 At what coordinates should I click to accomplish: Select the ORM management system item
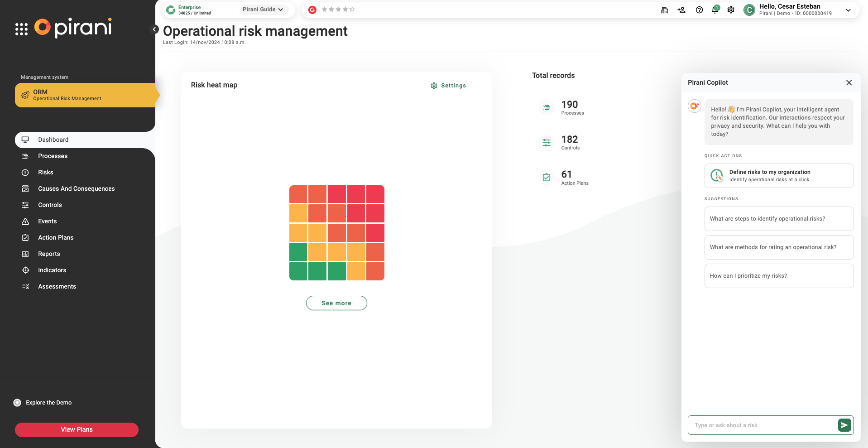[85, 95]
